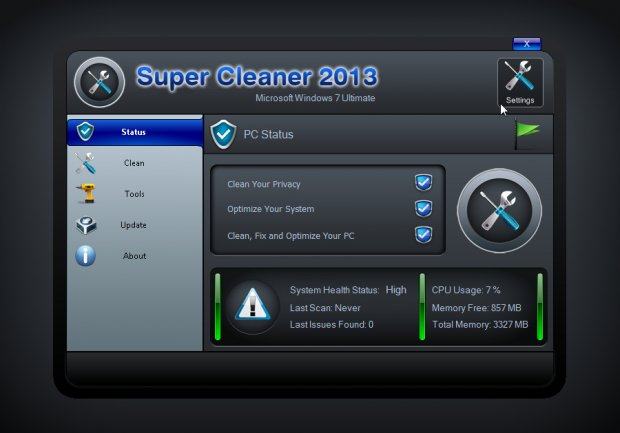Image resolution: width=620 pixels, height=433 pixels.
Task: Open the Clean section
Action: click(135, 163)
